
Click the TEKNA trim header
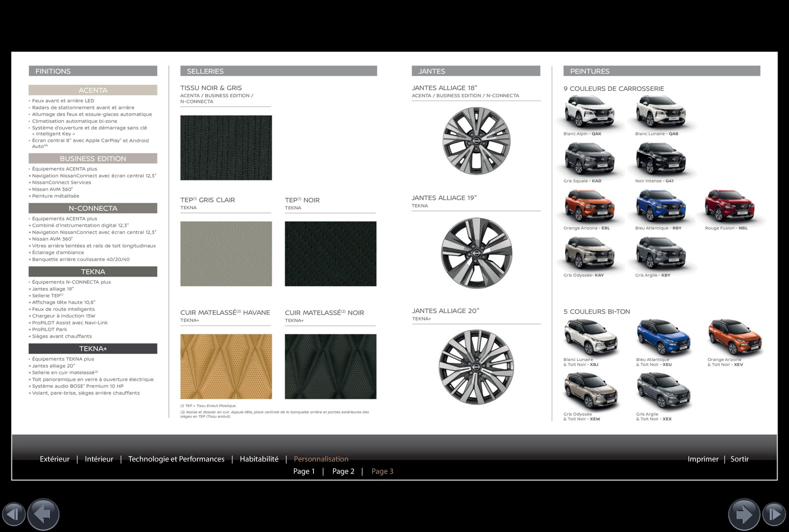[93, 272]
